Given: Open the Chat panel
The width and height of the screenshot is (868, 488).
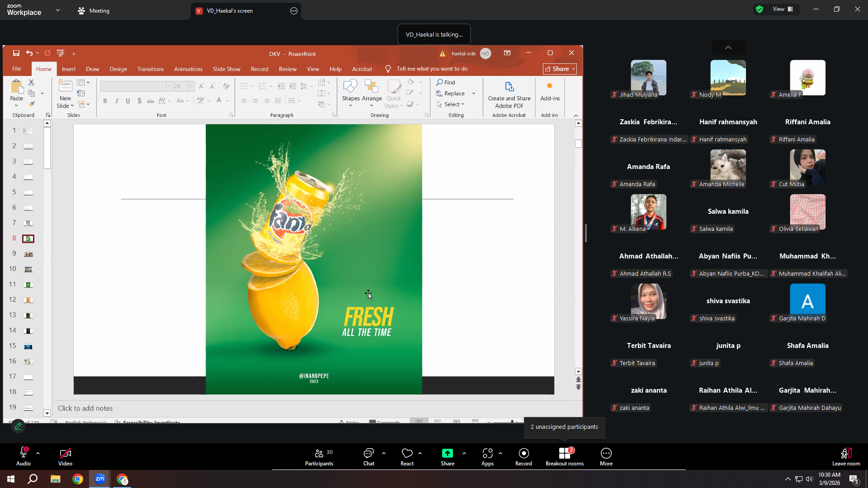Looking at the screenshot, I should [368, 453].
